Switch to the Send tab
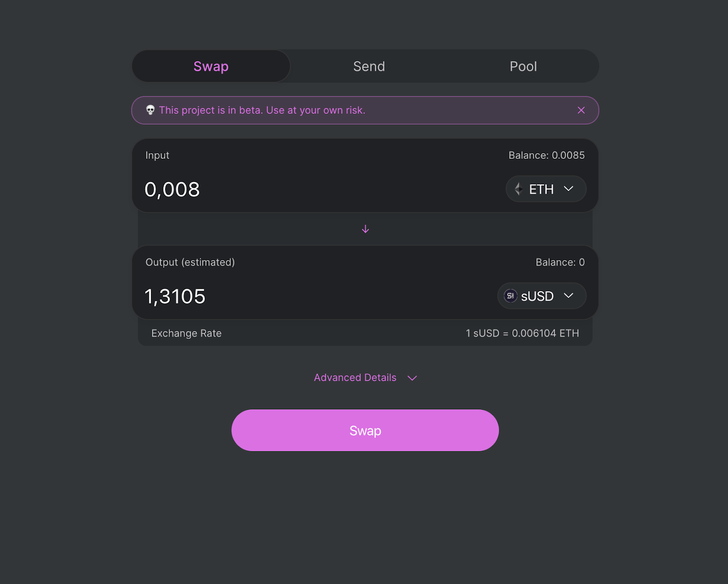The image size is (728, 584). click(369, 66)
